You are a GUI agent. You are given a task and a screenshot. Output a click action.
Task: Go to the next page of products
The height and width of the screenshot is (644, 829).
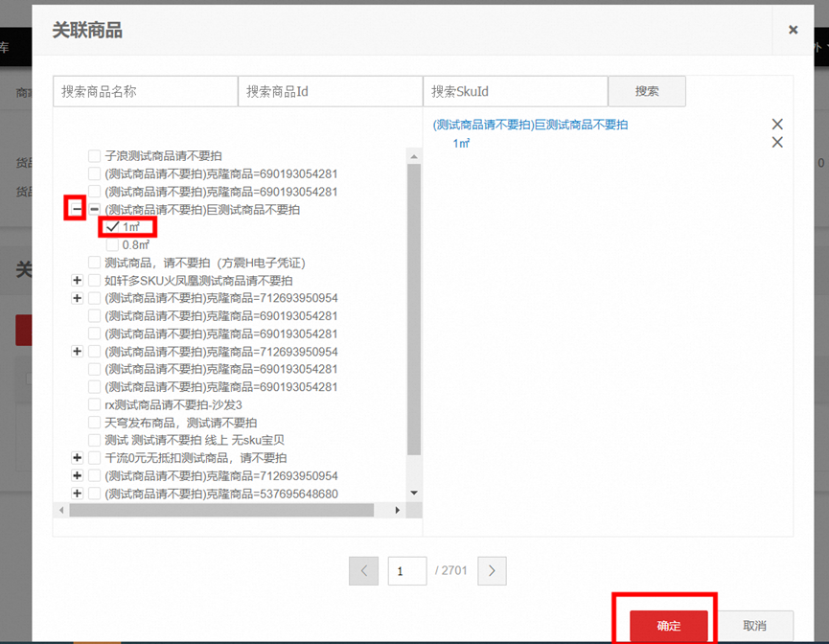tap(492, 571)
